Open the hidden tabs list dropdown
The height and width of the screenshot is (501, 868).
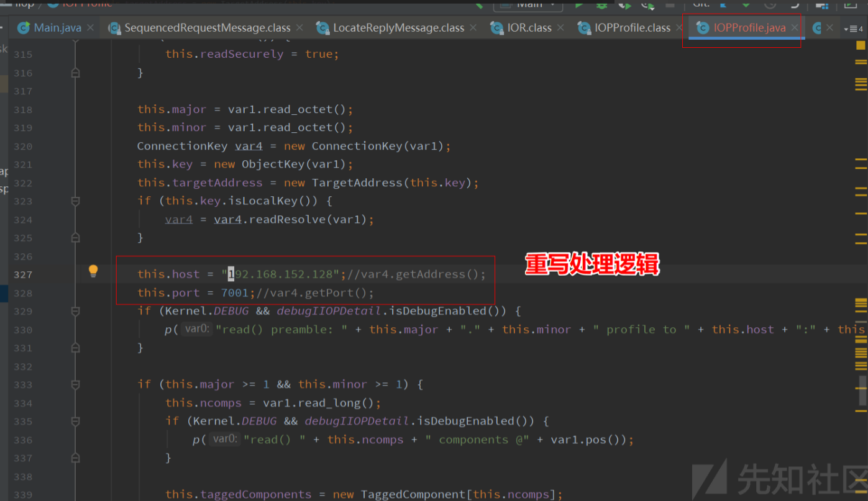point(854,29)
